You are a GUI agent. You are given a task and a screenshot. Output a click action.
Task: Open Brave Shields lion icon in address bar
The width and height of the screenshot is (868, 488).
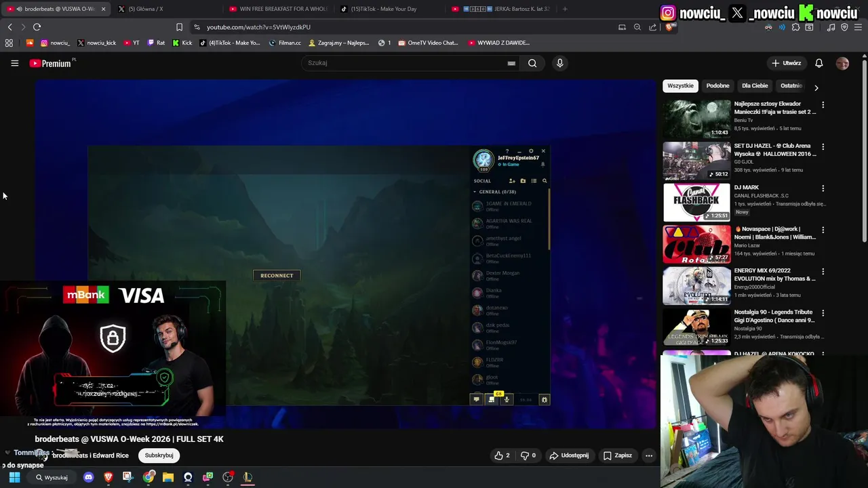(x=669, y=27)
